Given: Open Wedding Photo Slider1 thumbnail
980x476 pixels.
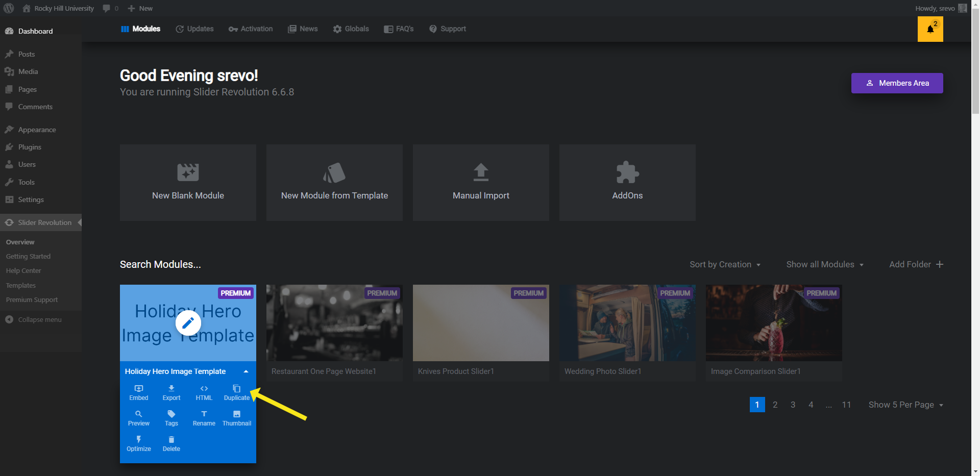Looking at the screenshot, I should 627,323.
